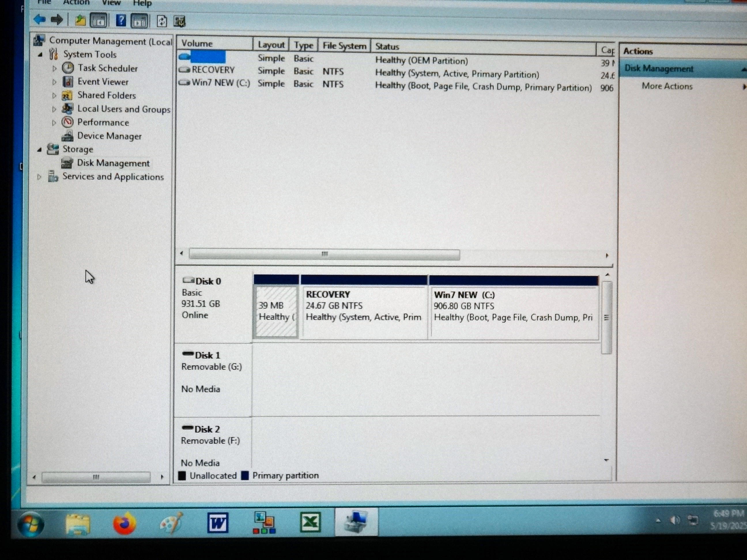Image resolution: width=747 pixels, height=560 pixels.
Task: Sort by the File System column header
Action: click(x=344, y=46)
